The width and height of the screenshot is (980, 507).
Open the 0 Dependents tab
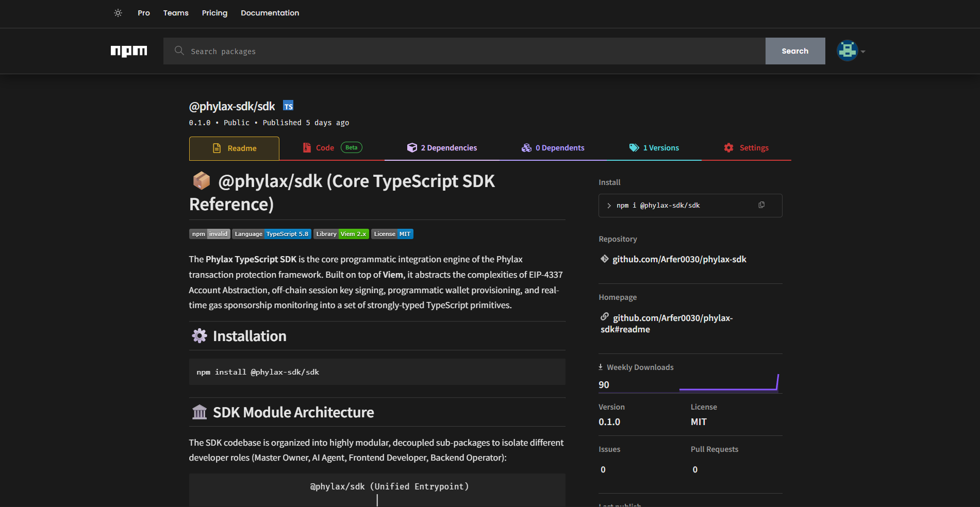point(553,148)
